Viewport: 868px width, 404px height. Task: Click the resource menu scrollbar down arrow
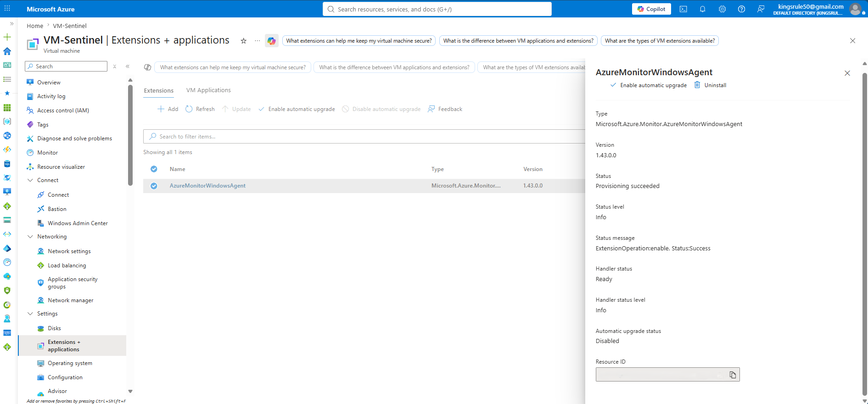[x=130, y=391]
